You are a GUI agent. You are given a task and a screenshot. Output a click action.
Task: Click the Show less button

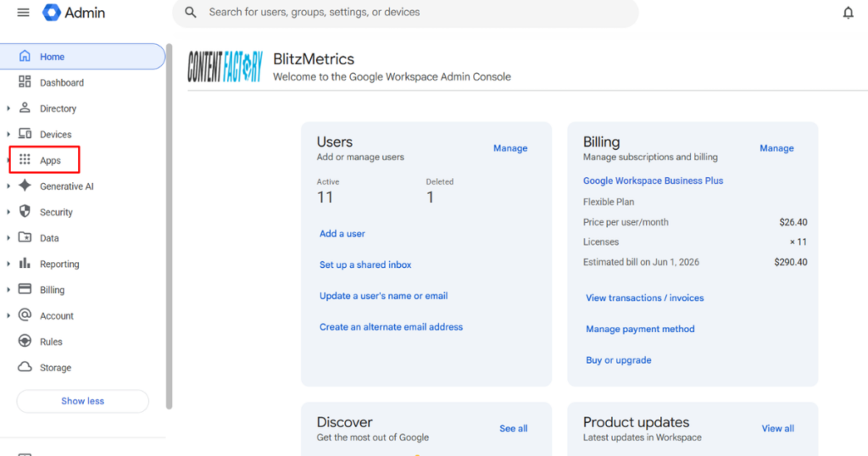82,401
